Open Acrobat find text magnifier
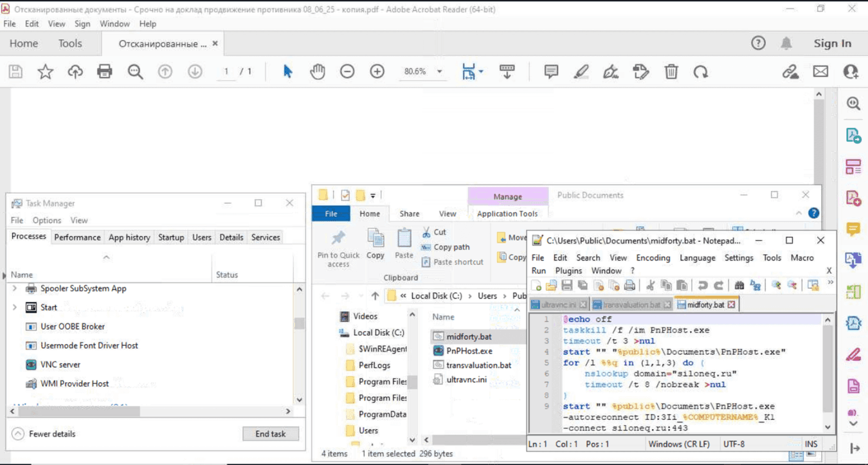Viewport: 868px width, 465px height. click(x=135, y=71)
